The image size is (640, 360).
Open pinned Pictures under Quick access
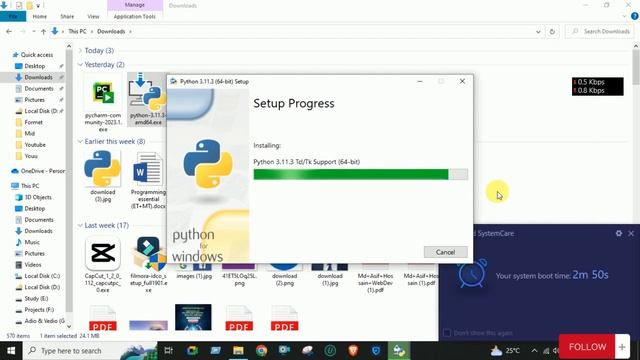click(35, 100)
